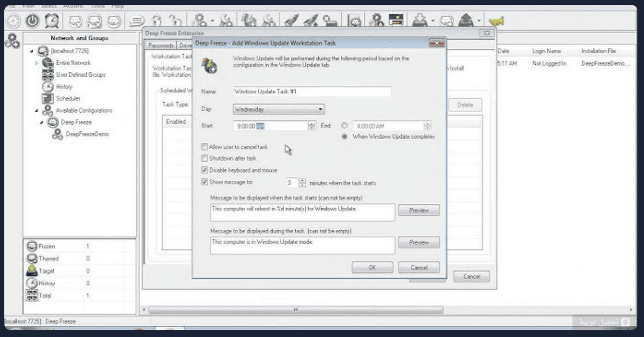Click the Target status icon
The height and width of the screenshot is (337, 644).
(32, 271)
